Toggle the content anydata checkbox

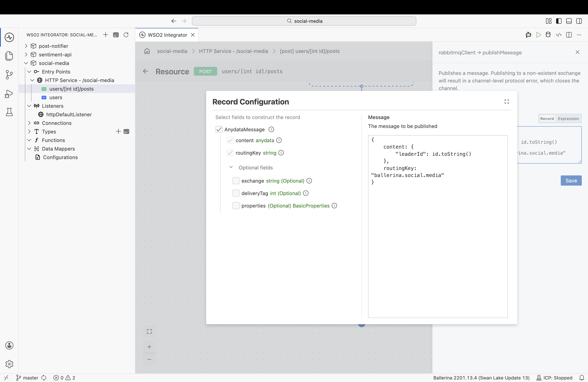pos(230,140)
